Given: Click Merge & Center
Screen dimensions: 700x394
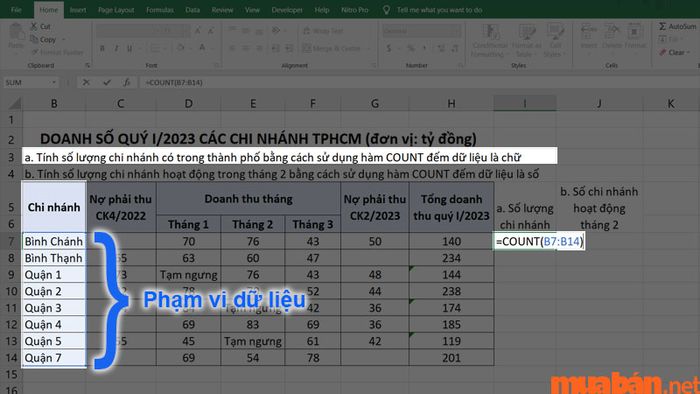Looking at the screenshot, I should pos(332,48).
